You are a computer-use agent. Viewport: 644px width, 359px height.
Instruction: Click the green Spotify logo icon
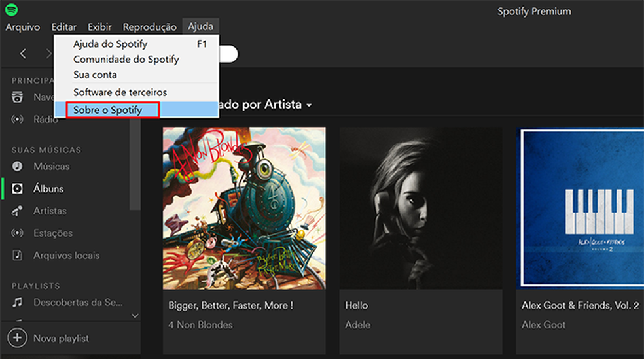(x=12, y=9)
